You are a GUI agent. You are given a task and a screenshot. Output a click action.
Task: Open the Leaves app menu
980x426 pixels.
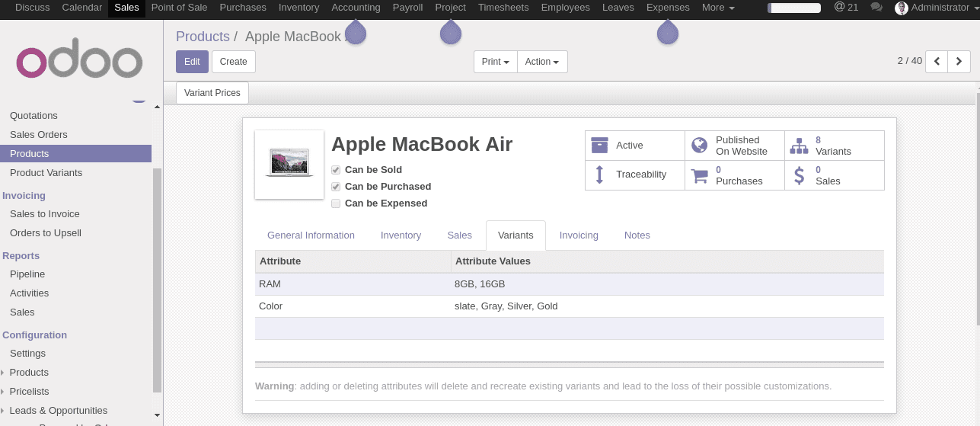click(618, 8)
